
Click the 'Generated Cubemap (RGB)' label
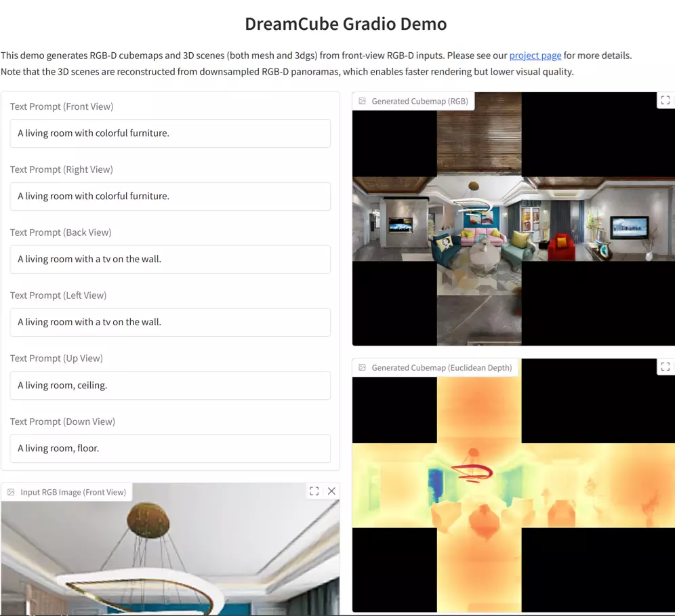pyautogui.click(x=420, y=101)
